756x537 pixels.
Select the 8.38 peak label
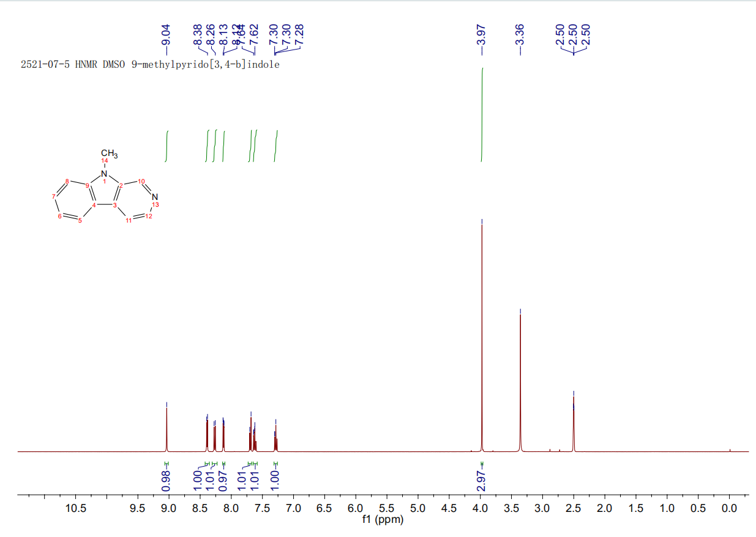pos(197,35)
